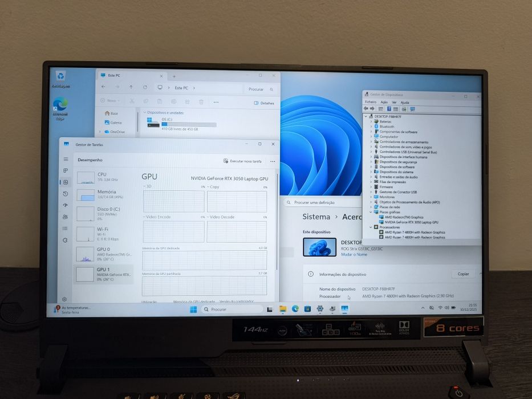532x399 pixels.
Task: Go back in the Este PC Explorer window
Action: 103,87
